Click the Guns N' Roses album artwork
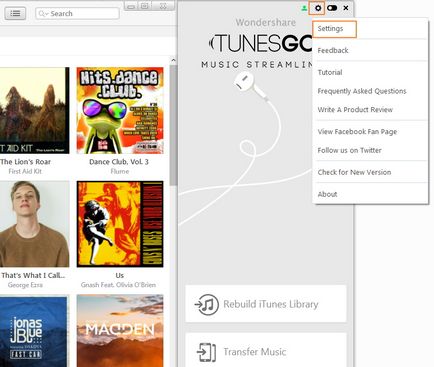This screenshot has height=367, width=434. coord(120,224)
